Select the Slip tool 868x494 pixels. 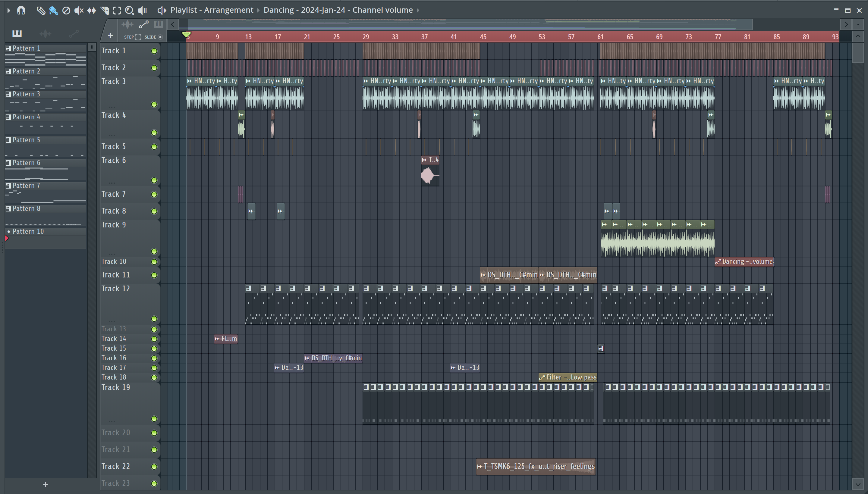click(92, 11)
